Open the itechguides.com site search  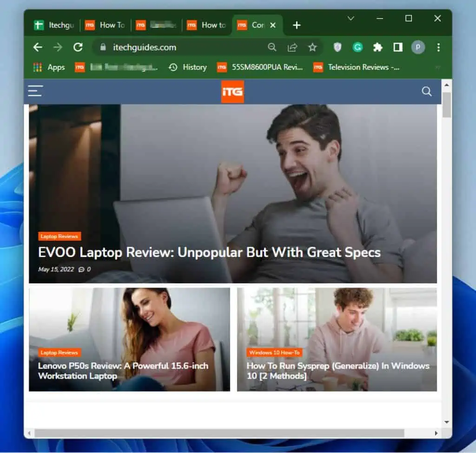coord(426,92)
